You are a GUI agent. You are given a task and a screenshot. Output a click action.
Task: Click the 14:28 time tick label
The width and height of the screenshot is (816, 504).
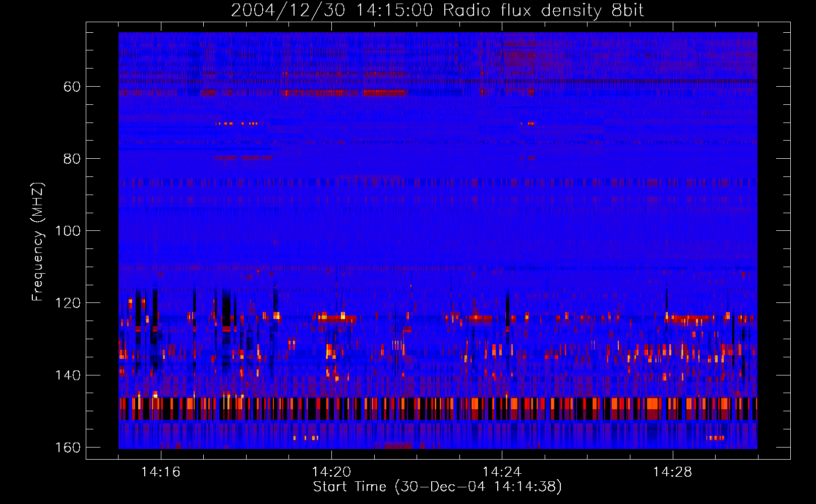click(673, 472)
